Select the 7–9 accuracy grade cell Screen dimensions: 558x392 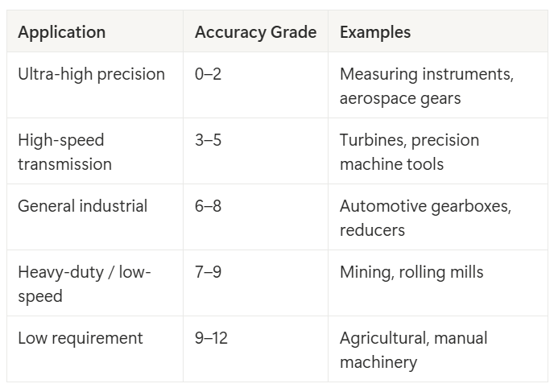(x=208, y=272)
